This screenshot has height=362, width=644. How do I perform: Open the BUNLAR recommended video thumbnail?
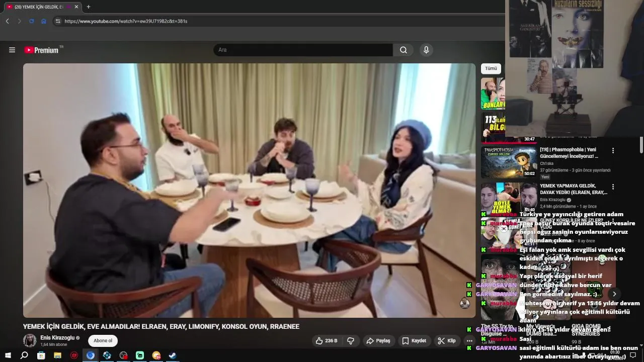point(493,94)
